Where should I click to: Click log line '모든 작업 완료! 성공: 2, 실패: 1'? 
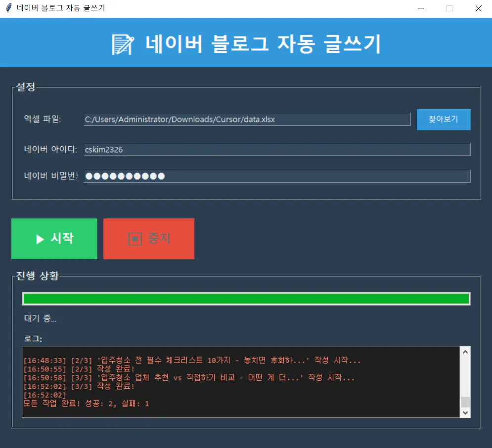click(x=87, y=404)
